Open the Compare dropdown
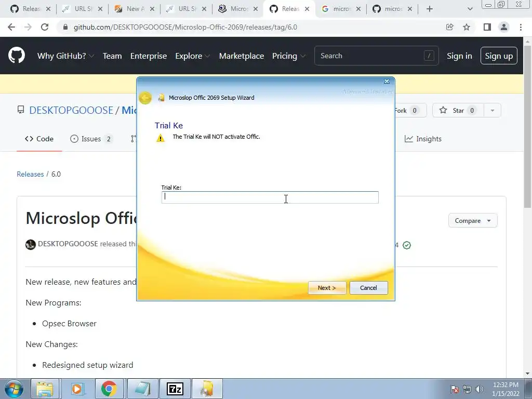 [473, 220]
